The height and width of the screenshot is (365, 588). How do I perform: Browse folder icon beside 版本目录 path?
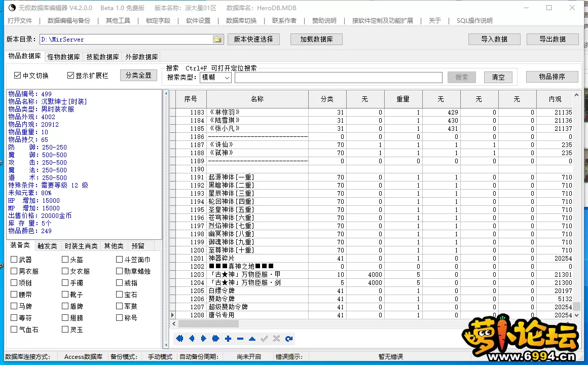[x=217, y=40]
